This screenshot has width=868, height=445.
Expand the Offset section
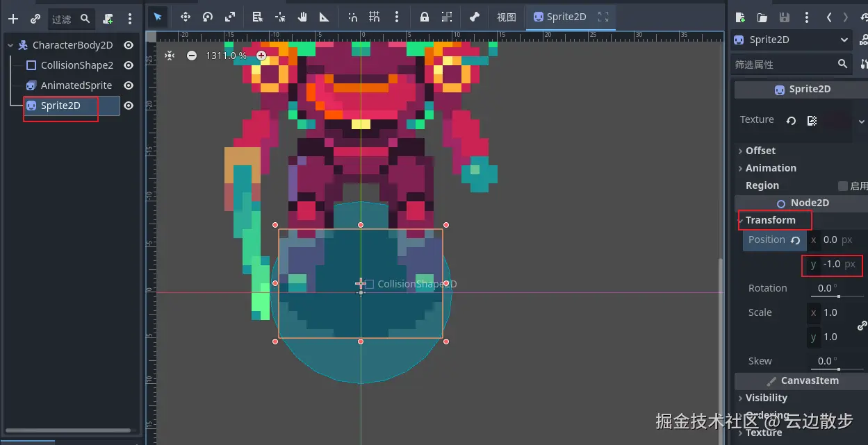point(760,151)
